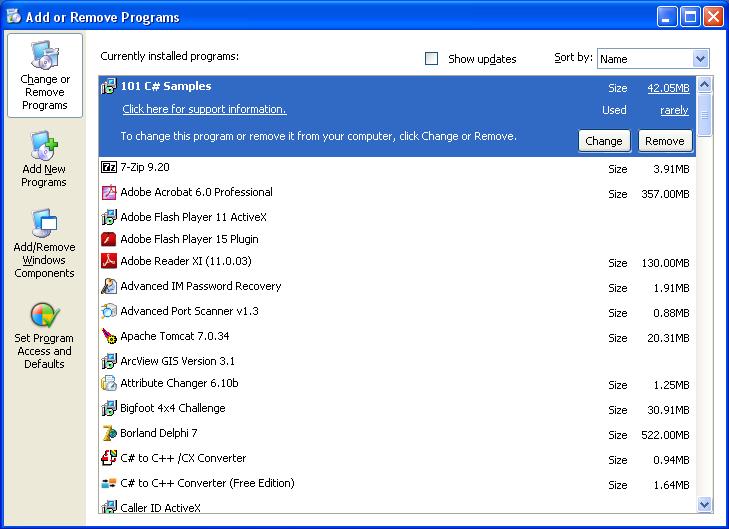This screenshot has width=729, height=529.
Task: Select Adobe Acrobat 6.0 Professional entry
Action: point(397,192)
